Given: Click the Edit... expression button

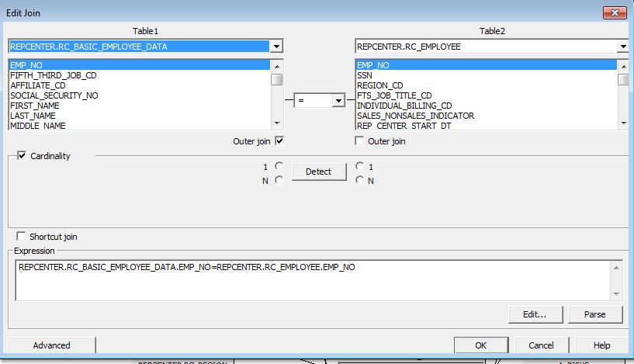Looking at the screenshot, I should [535, 314].
